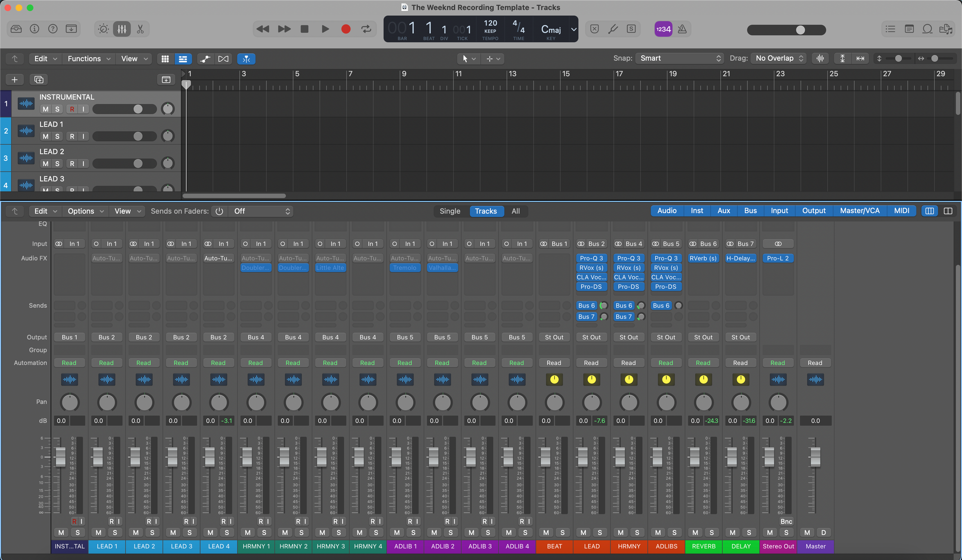Click the Record button in transport

(x=346, y=29)
